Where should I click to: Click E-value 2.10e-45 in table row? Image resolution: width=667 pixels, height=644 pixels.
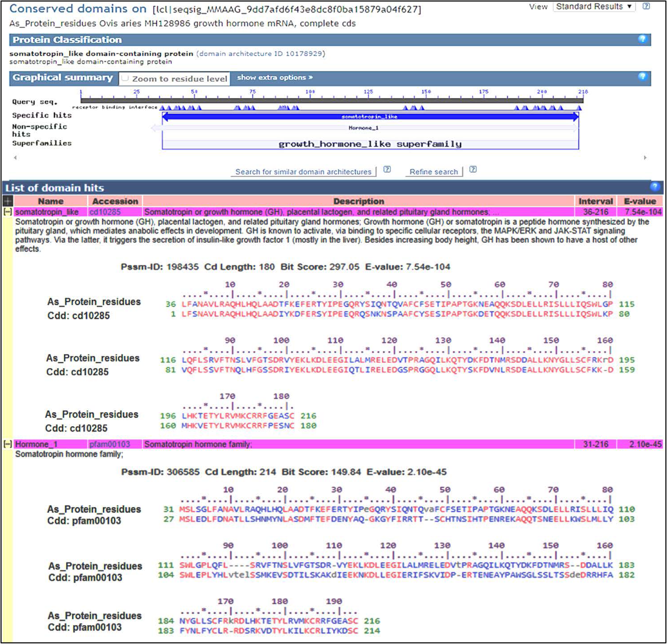[x=645, y=444]
